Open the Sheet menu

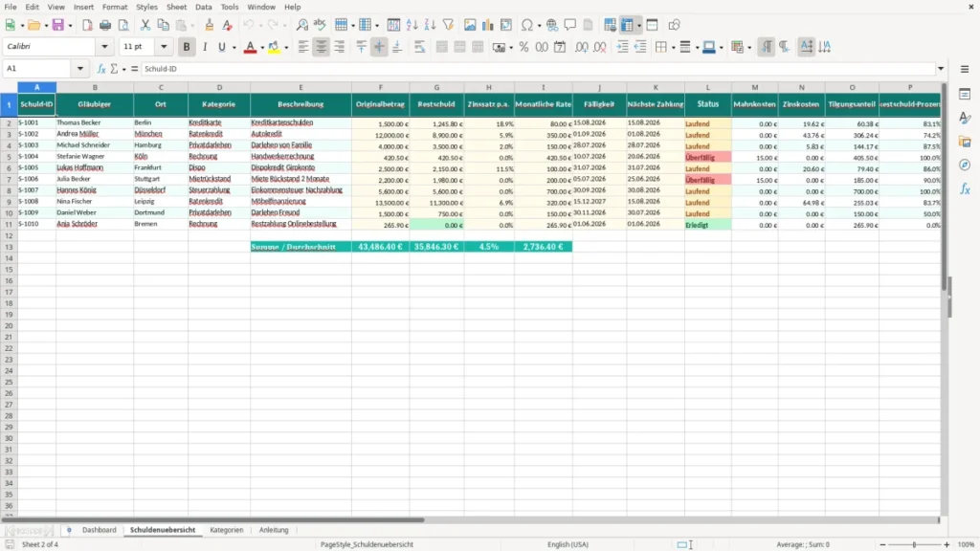tap(176, 7)
